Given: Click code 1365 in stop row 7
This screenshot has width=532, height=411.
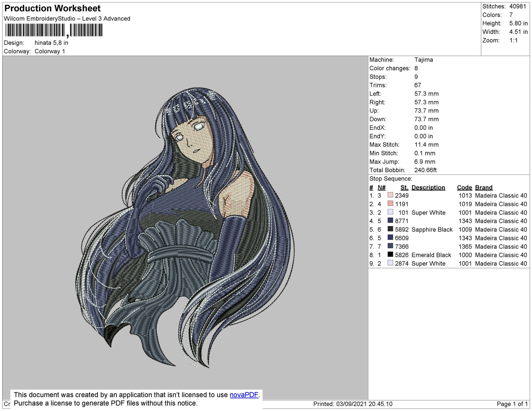Looking at the screenshot, I should pos(465,246).
